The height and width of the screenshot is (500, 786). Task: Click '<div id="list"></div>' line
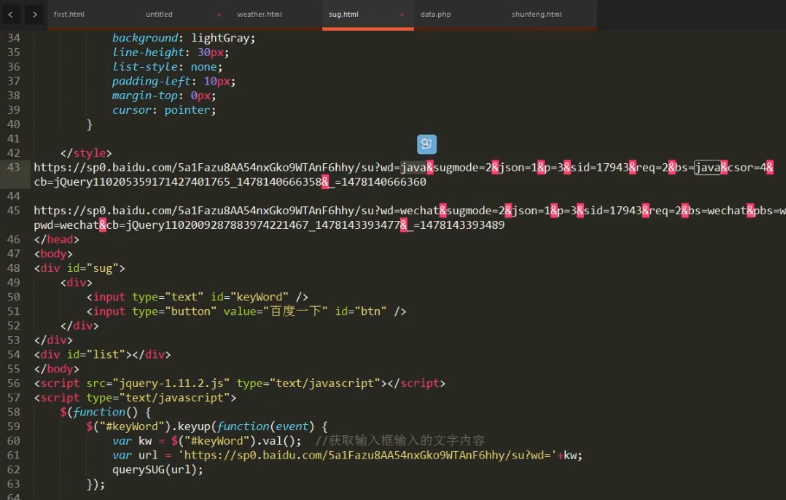102,355
